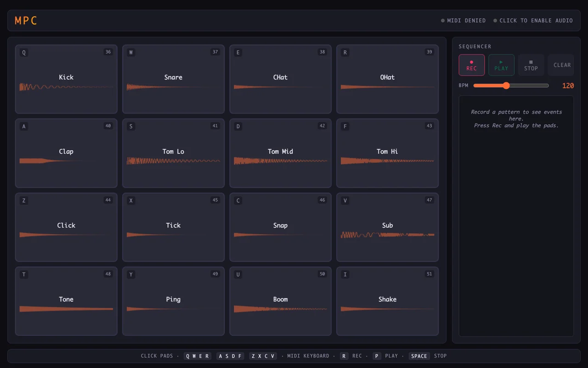Tap the Tom Mid pad
This screenshot has height=368, width=588.
pyautogui.click(x=280, y=153)
